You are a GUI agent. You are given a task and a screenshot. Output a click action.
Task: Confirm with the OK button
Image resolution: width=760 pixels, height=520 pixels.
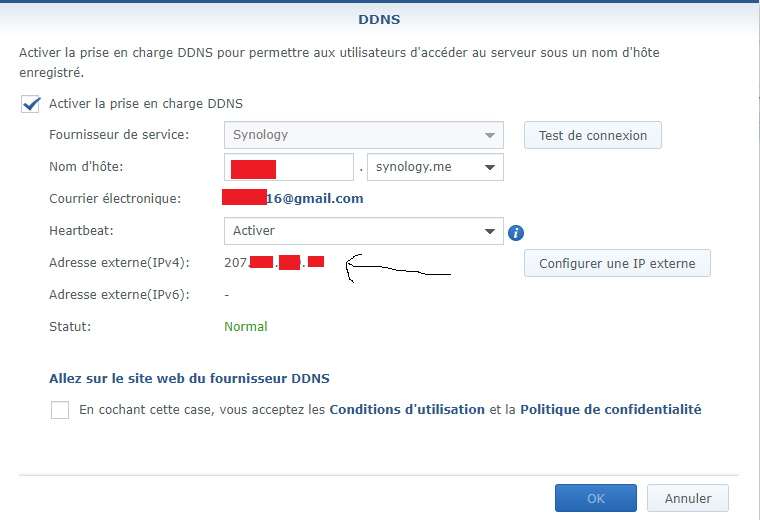595,498
